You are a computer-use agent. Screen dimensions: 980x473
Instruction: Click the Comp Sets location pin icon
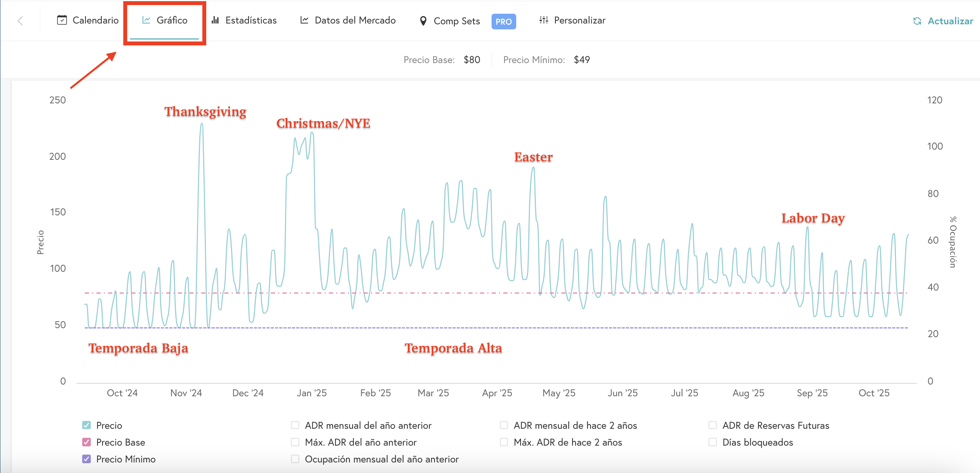click(x=423, y=21)
